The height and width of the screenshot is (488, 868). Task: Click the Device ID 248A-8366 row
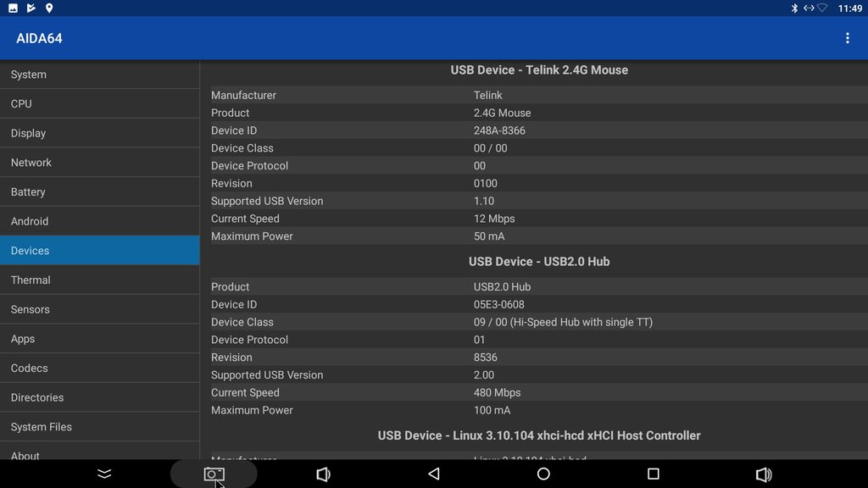(534, 130)
